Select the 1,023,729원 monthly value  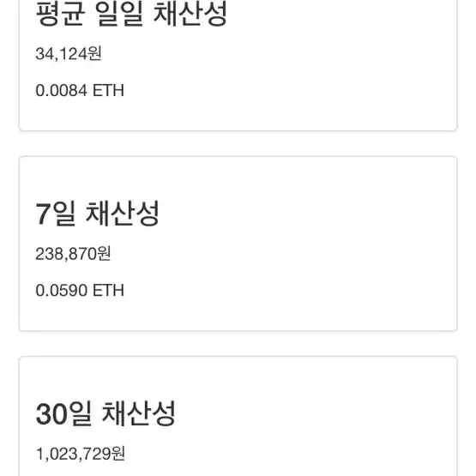[81, 454]
